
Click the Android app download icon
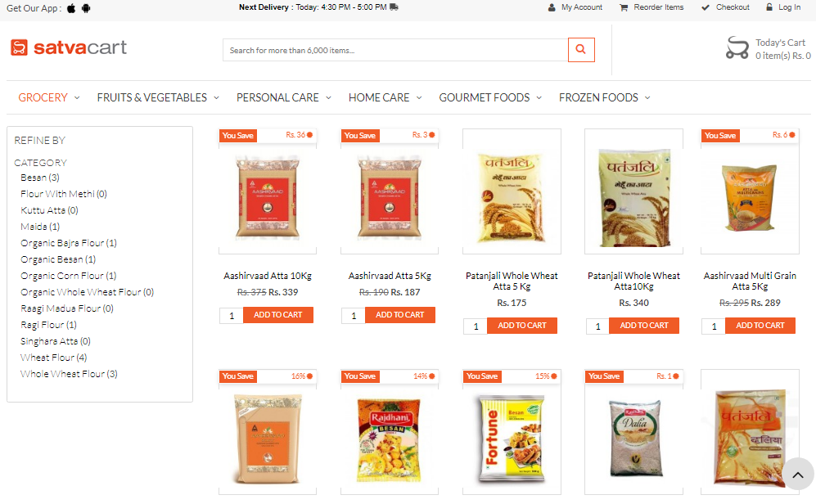(86, 8)
